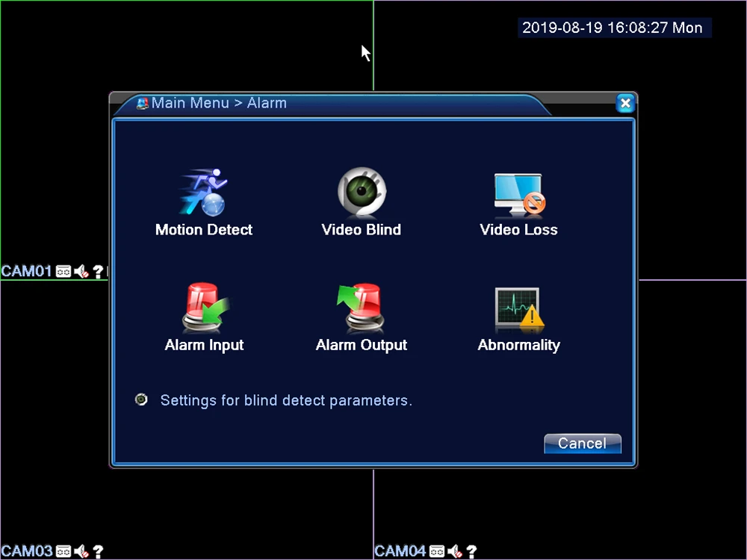This screenshot has height=560, width=747.
Task: Click CAM03 record status icon
Action: click(63, 552)
